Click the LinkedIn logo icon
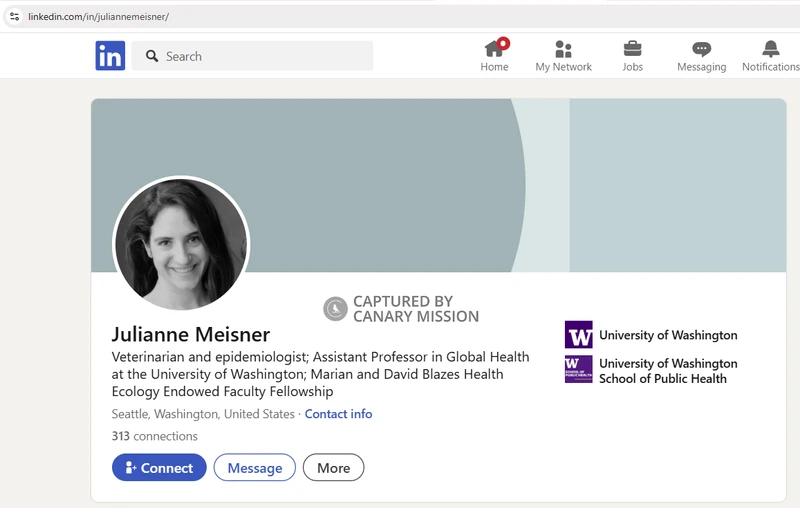Screen dimensions: 800x508 pyautogui.click(x=110, y=56)
